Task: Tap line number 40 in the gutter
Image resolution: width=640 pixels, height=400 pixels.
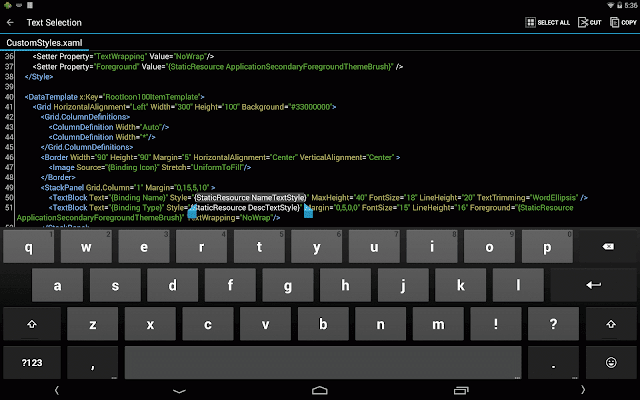Action: click(9, 97)
